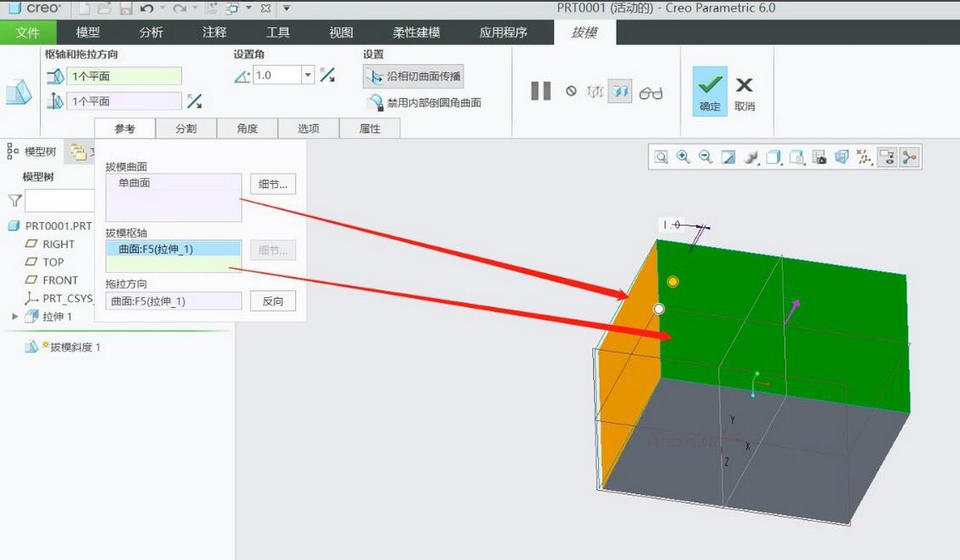
Task: Click the large draft feature icon at ribbon left
Action: pyautogui.click(x=19, y=93)
